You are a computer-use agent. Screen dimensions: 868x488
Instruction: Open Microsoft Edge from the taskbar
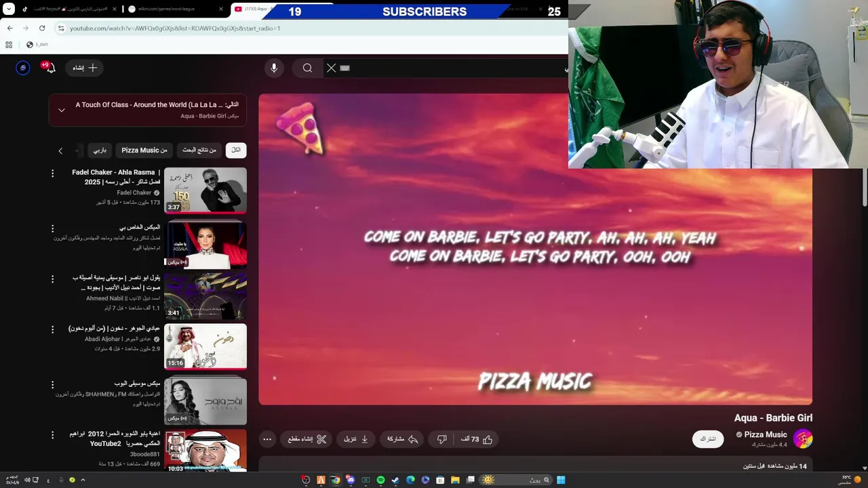pyautogui.click(x=410, y=480)
